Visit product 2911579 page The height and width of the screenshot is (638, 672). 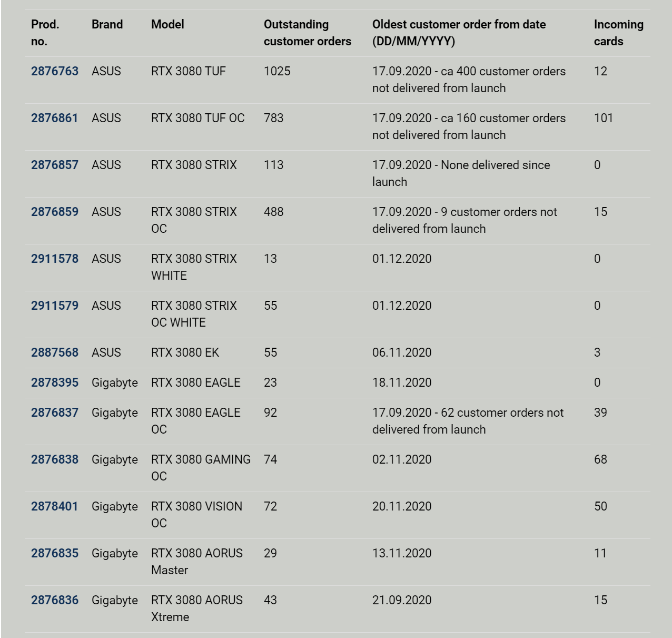point(55,306)
